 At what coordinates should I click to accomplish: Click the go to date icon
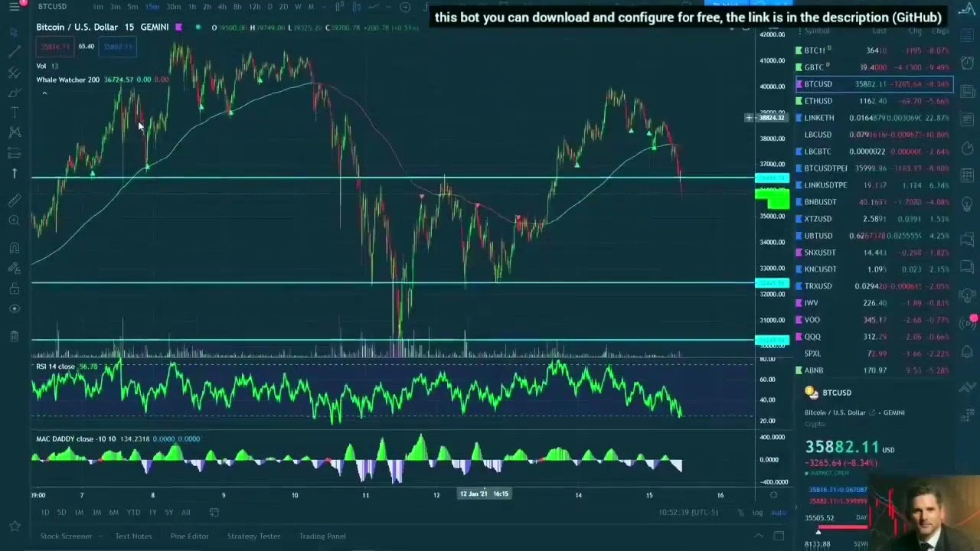(214, 512)
